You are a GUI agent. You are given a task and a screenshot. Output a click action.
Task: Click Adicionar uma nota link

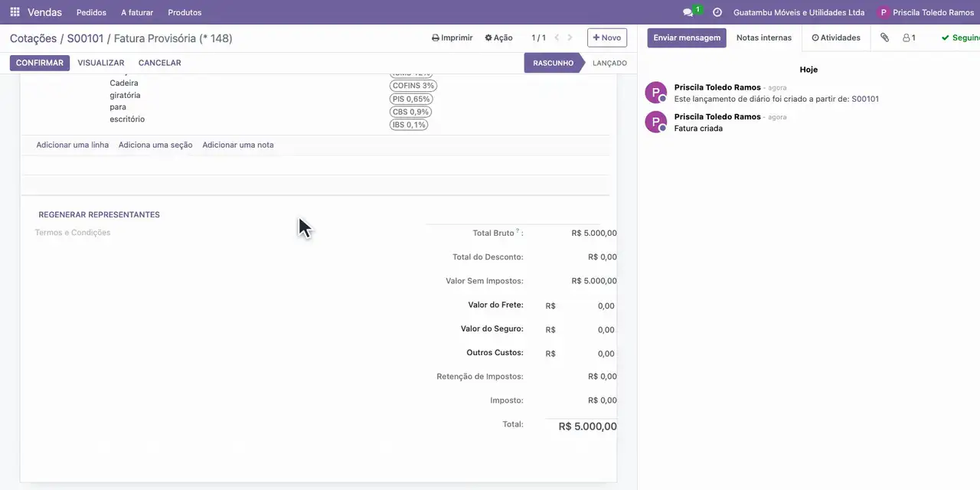(238, 145)
